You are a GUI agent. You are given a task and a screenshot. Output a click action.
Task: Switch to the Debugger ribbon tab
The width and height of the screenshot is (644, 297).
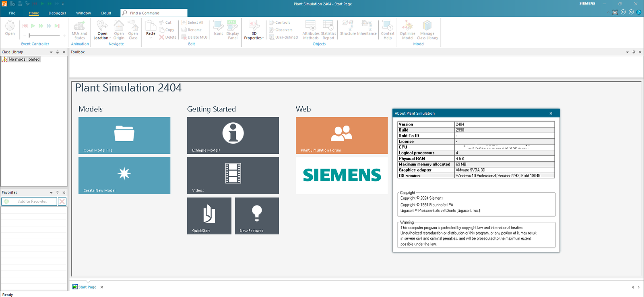click(x=57, y=13)
